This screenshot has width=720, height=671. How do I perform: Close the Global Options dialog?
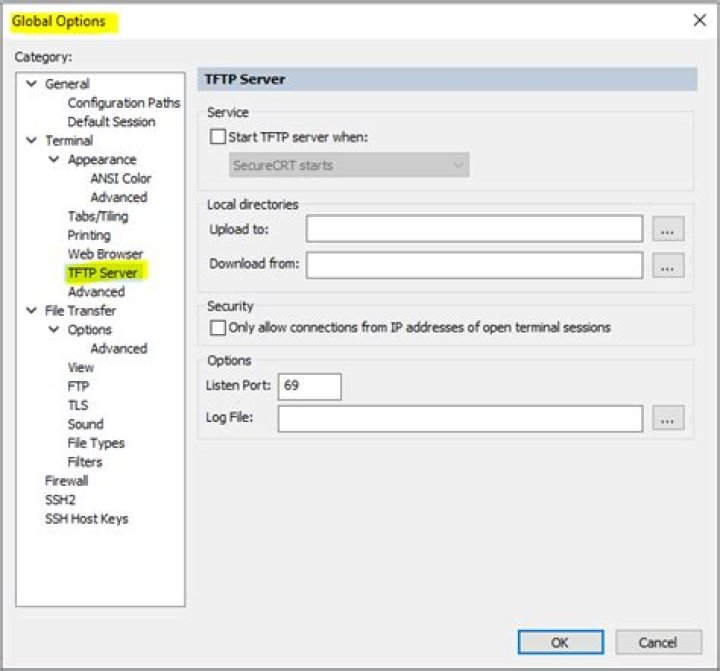point(699,20)
